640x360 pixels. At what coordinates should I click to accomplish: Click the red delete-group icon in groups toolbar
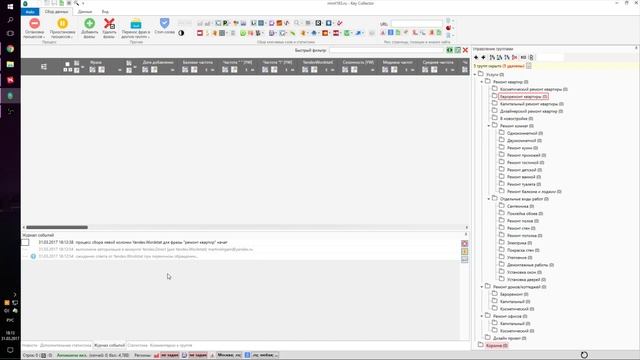pyautogui.click(x=515, y=58)
